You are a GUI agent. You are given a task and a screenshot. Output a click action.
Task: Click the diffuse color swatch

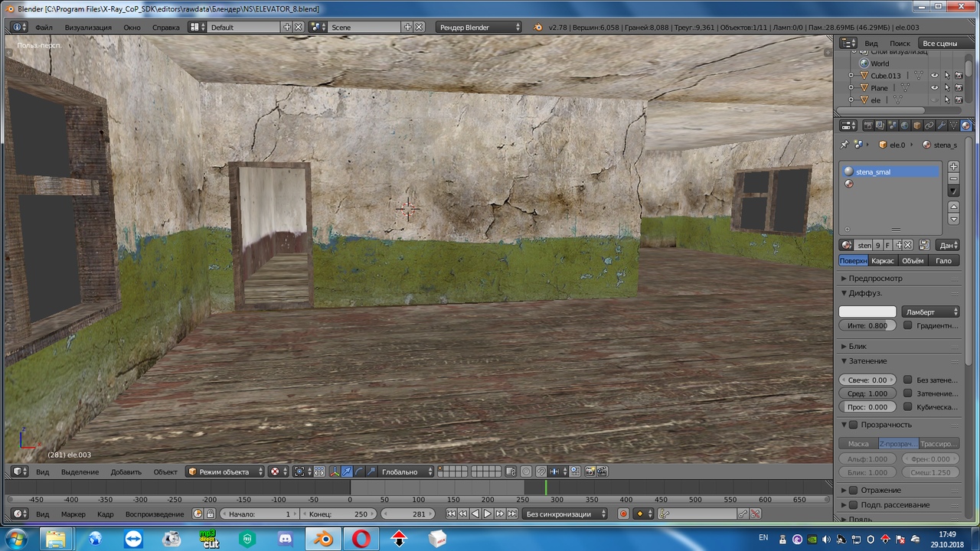pyautogui.click(x=867, y=312)
